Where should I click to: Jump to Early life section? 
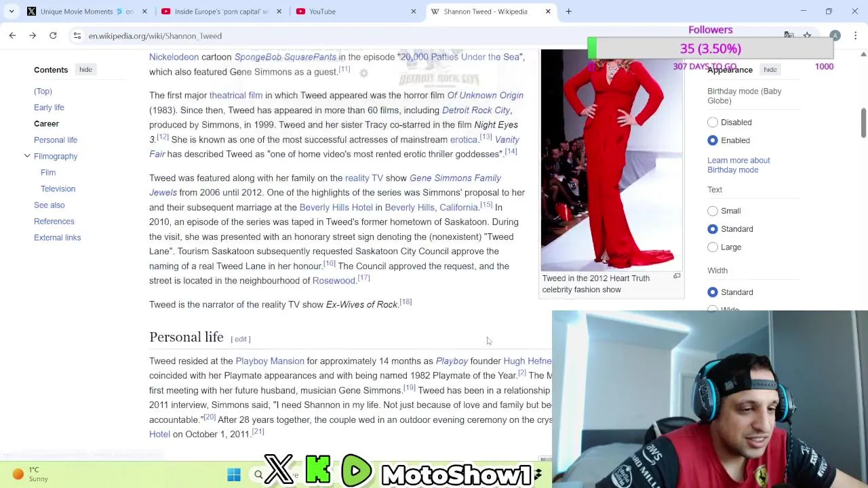pos(49,108)
